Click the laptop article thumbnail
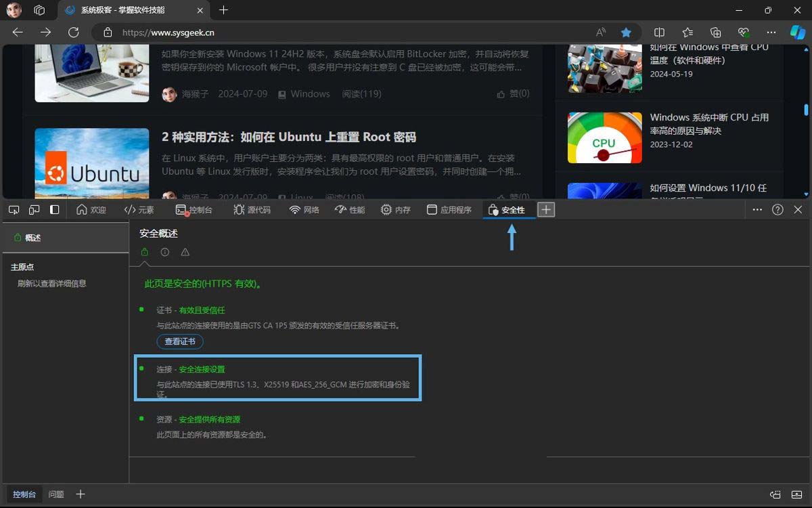812x508 pixels. coord(92,74)
